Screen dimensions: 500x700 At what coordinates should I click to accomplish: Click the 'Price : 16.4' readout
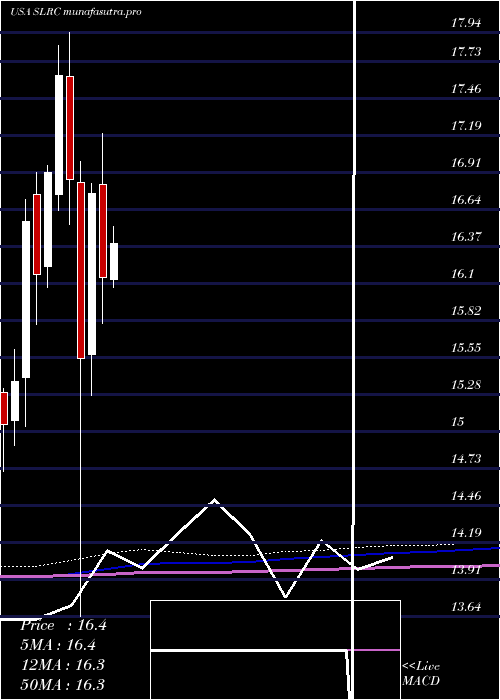[x=63, y=625]
